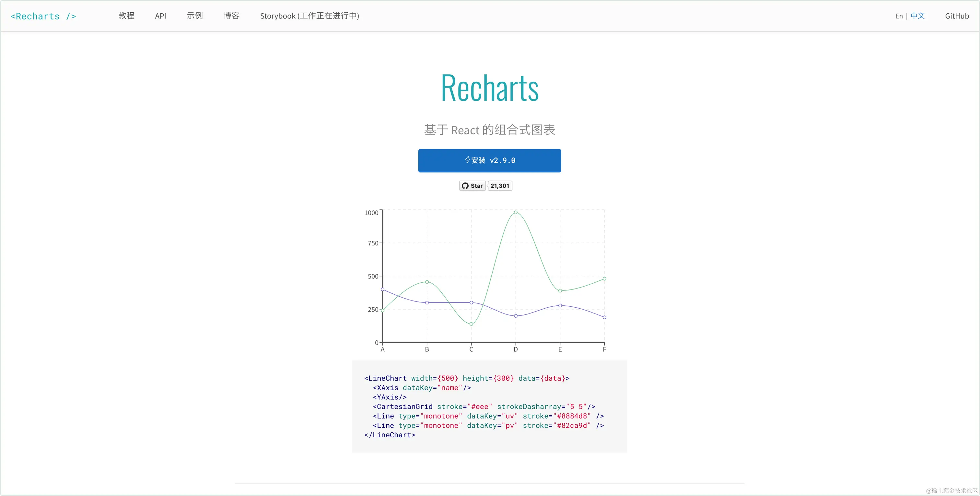Click the purple line point at E
The image size is (980, 496).
click(x=560, y=305)
